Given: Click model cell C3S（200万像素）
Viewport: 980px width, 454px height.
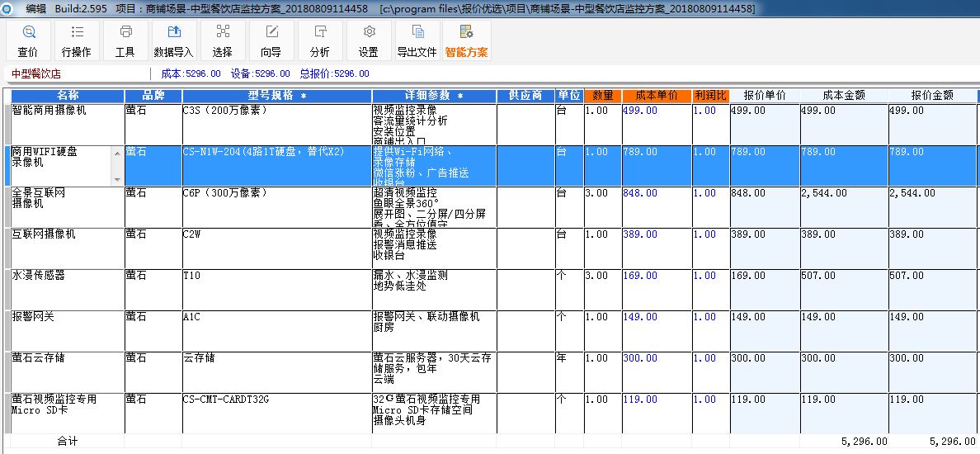Looking at the screenshot, I should pyautogui.click(x=277, y=125).
